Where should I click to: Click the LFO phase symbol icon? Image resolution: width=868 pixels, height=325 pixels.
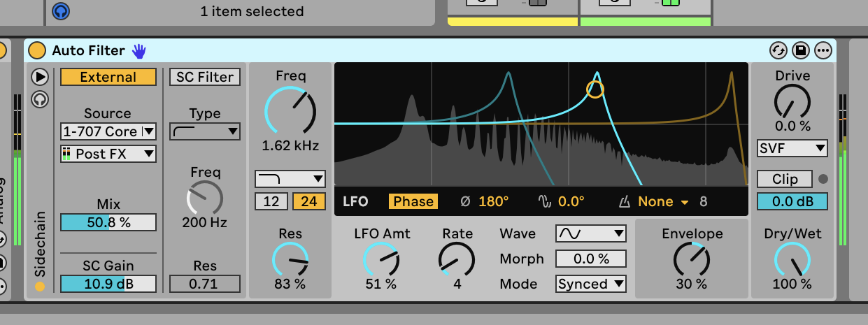465,201
